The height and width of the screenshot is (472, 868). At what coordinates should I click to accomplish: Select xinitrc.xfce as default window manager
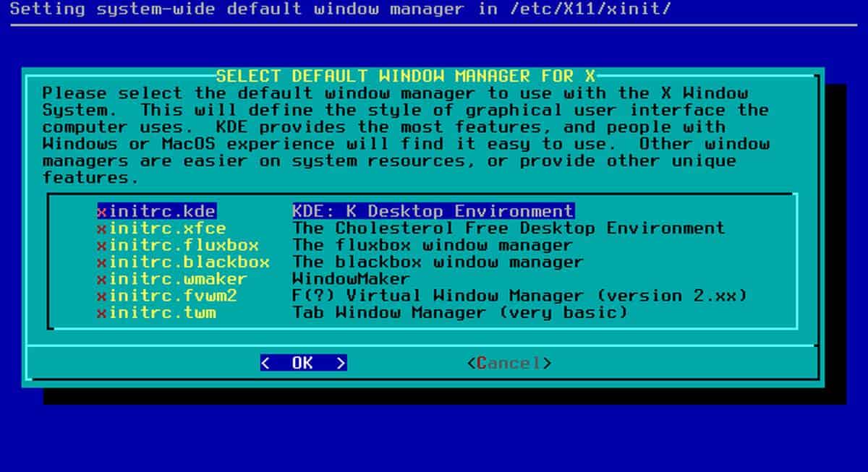tap(166, 228)
